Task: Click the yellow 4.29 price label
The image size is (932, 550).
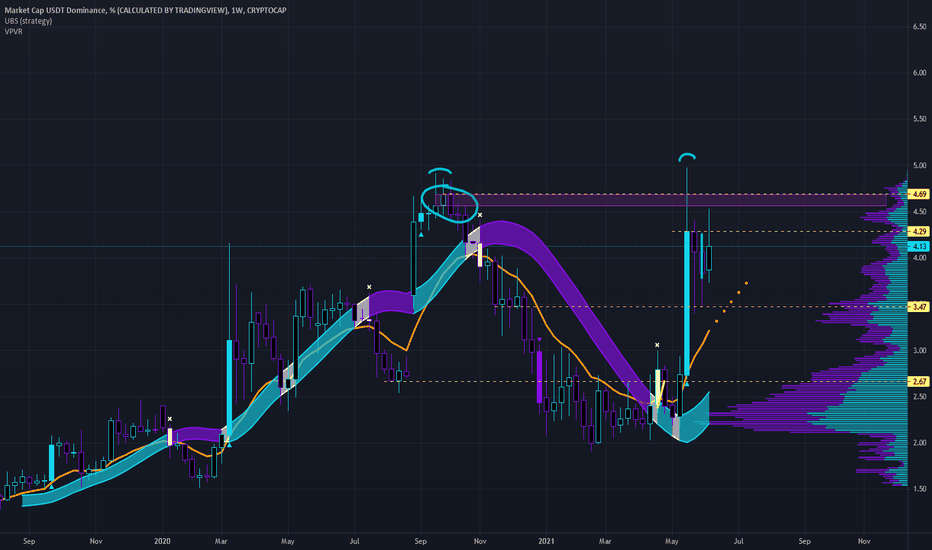Action: 919,231
